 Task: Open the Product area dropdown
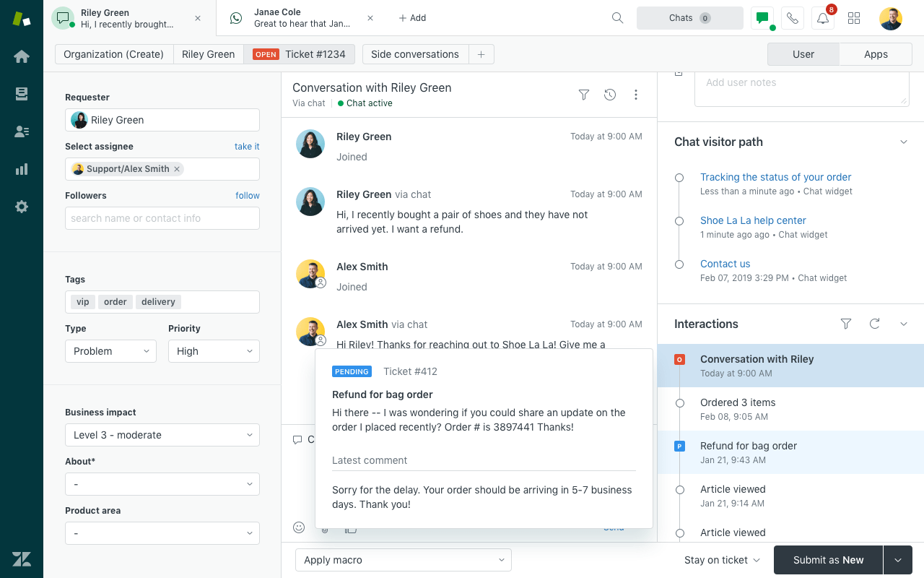(x=162, y=533)
